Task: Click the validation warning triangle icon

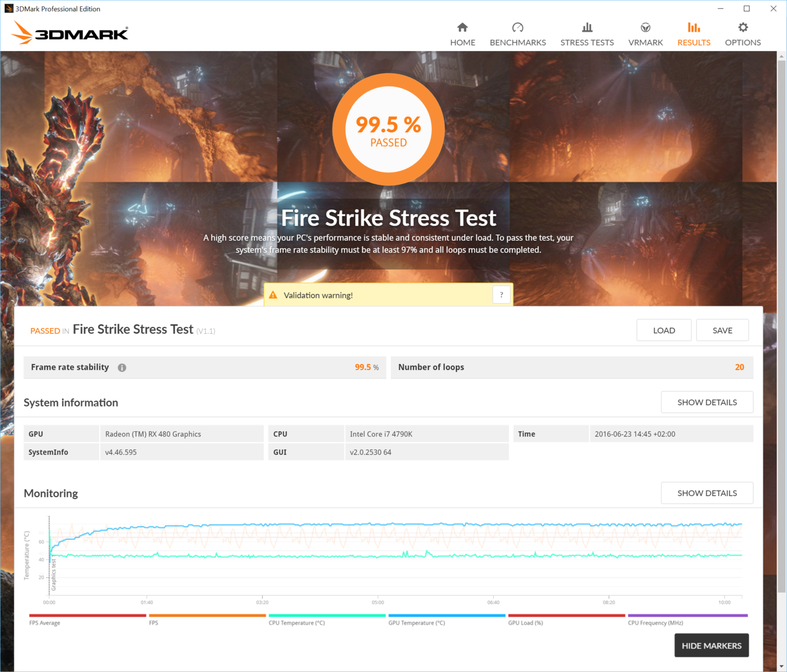Action: pos(273,295)
